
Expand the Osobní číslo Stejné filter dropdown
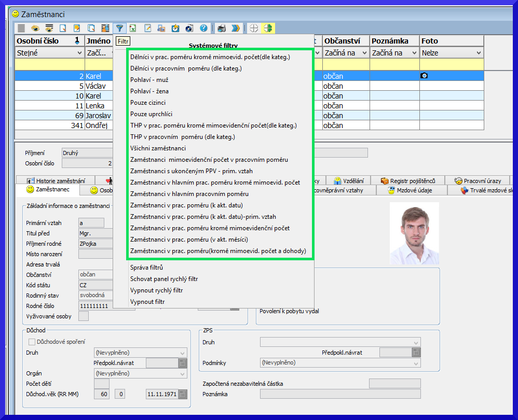click(78, 53)
